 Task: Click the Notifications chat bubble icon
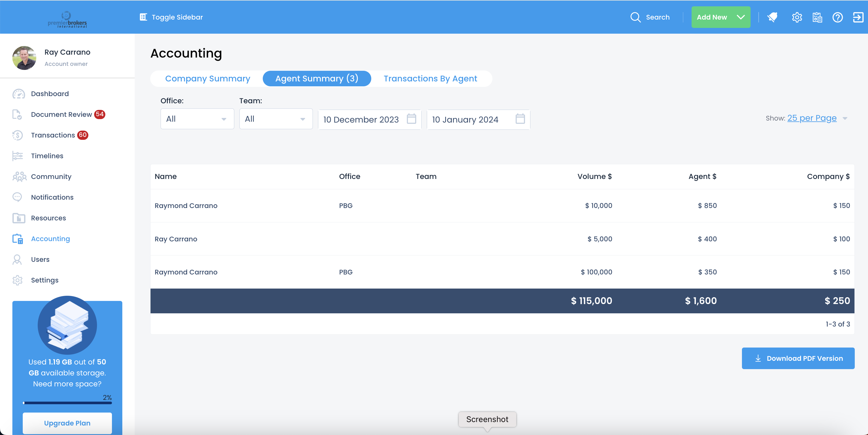[x=17, y=197]
